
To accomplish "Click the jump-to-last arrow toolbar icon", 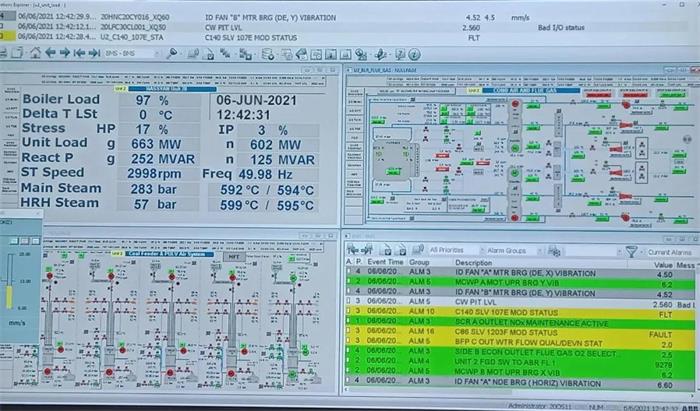I will tap(94, 53).
